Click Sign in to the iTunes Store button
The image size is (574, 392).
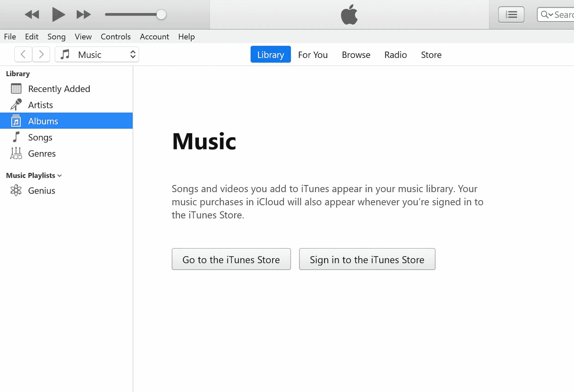(x=367, y=259)
